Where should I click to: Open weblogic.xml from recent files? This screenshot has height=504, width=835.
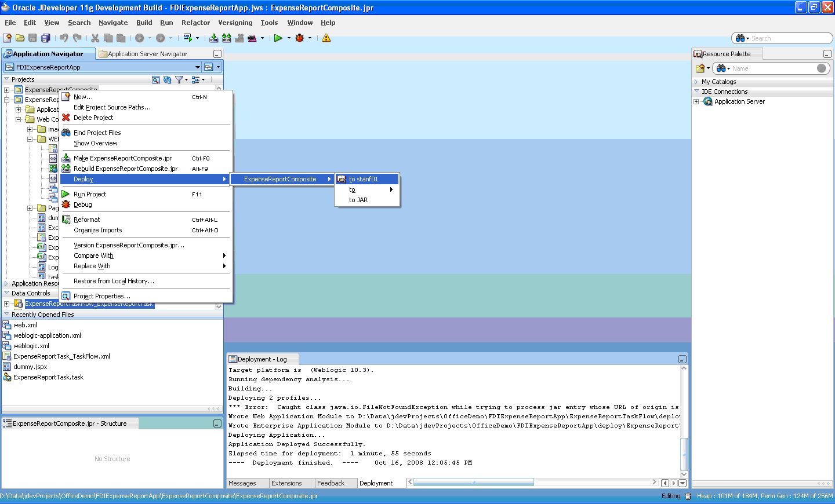(31, 346)
